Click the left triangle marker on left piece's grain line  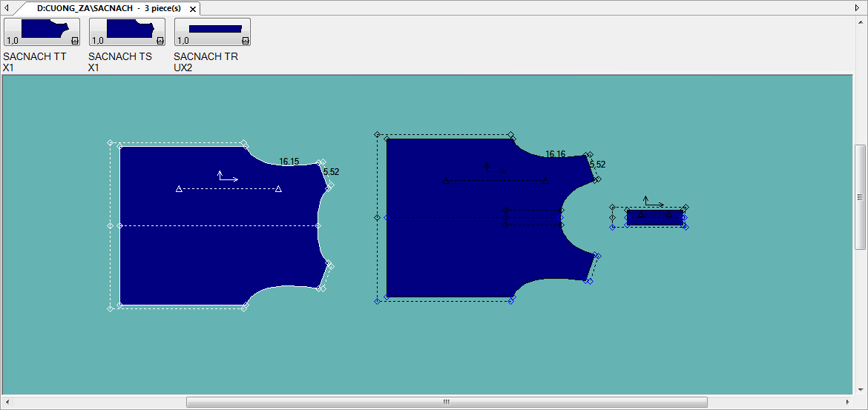[179, 190]
